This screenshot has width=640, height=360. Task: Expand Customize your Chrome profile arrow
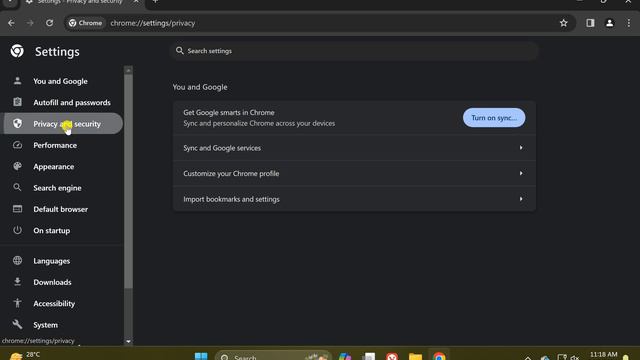[521, 173]
